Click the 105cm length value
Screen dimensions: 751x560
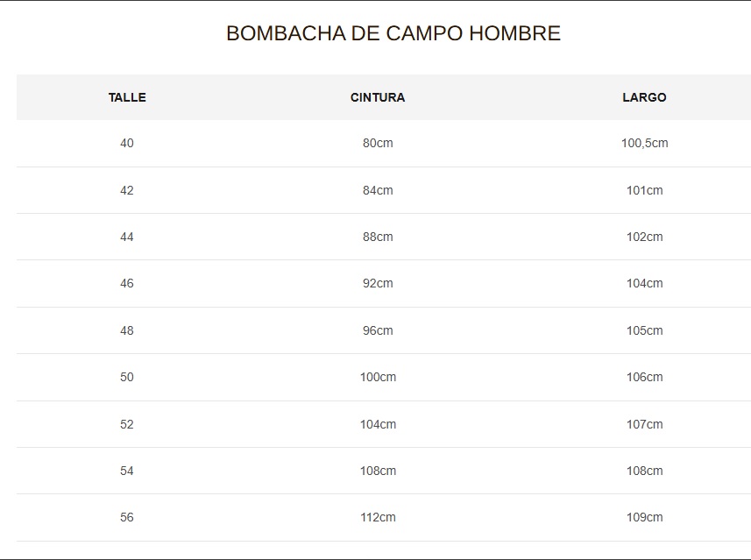(644, 330)
